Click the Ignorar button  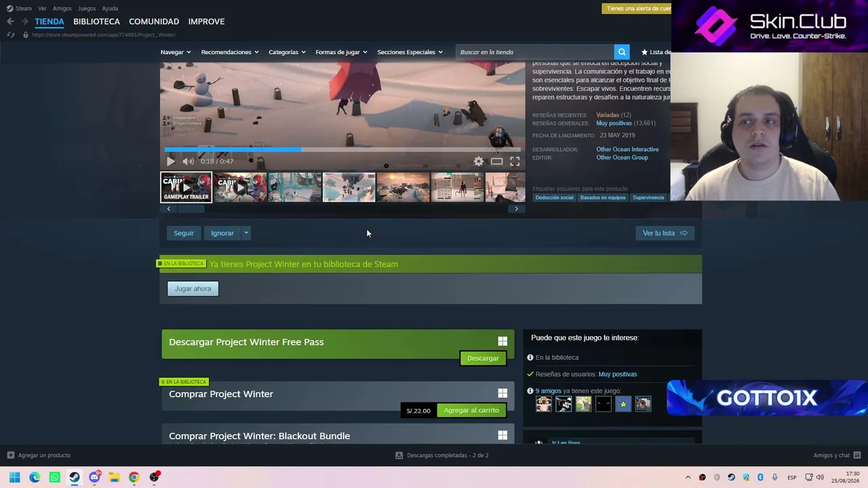point(222,233)
